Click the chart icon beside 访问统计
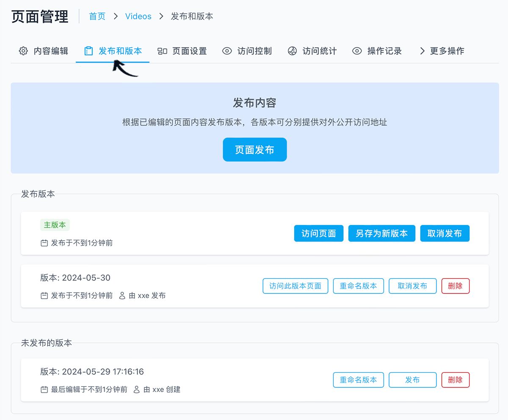Viewport: 508px width, 420px height. (x=293, y=51)
